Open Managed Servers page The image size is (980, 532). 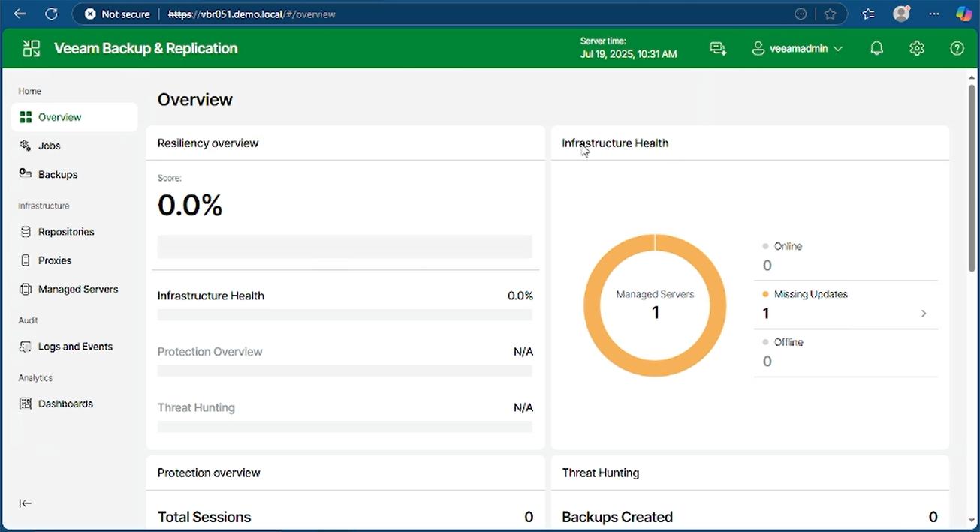[77, 289]
